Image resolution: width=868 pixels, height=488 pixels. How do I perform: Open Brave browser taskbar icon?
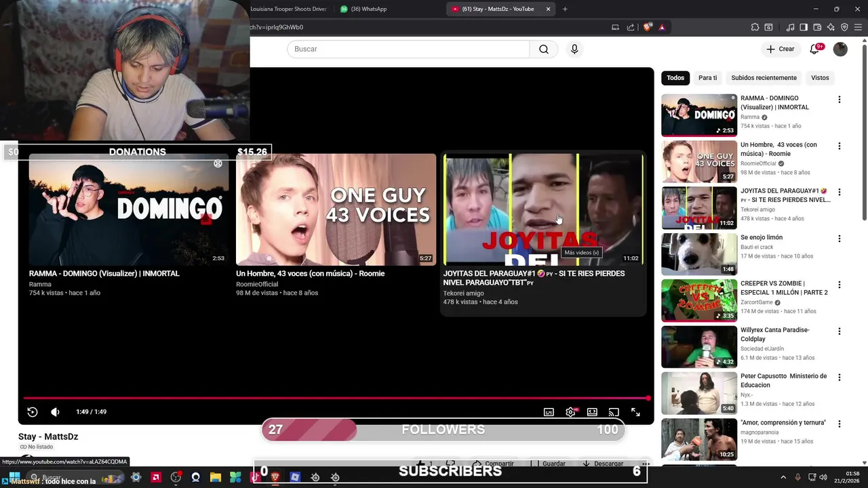275,477
